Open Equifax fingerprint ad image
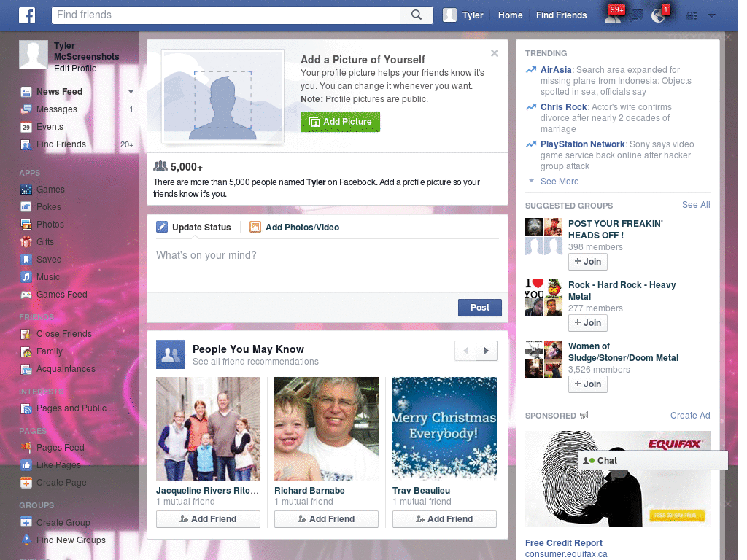This screenshot has height=560, width=747. (x=617, y=479)
